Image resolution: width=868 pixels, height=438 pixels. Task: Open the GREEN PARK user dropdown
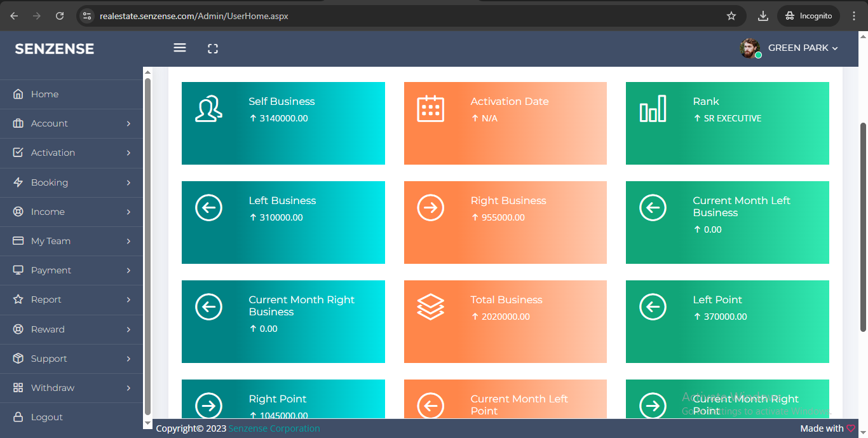[x=803, y=48]
